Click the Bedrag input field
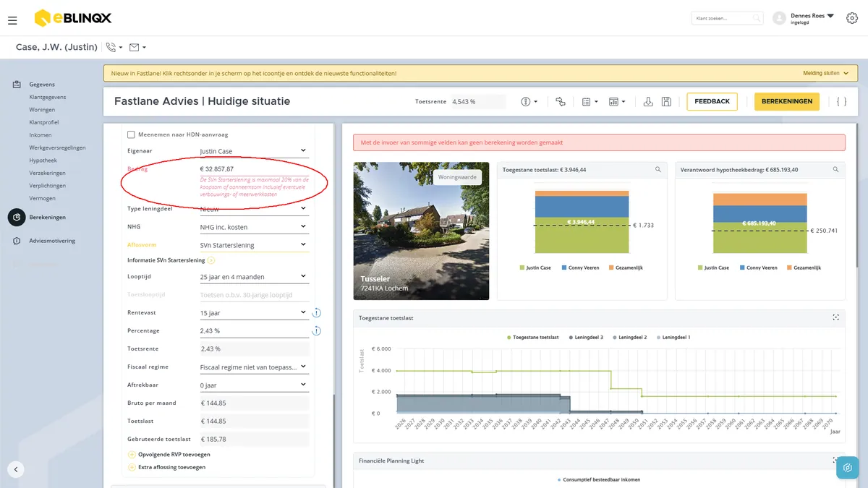 [x=254, y=168]
